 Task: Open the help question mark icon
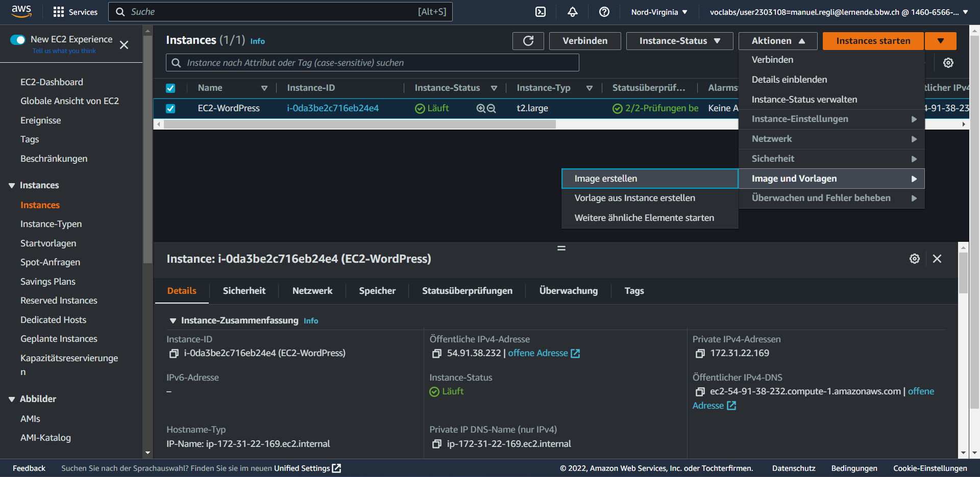click(604, 12)
